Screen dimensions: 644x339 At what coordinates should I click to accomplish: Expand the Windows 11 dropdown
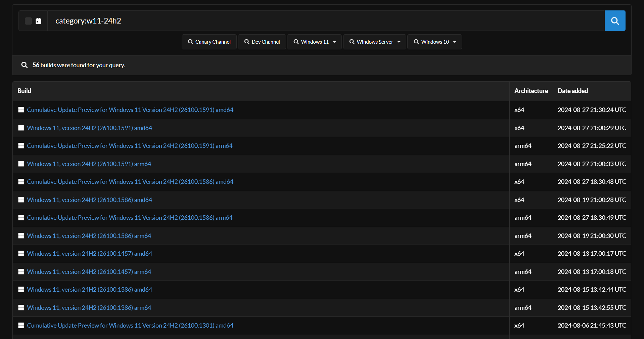315,42
